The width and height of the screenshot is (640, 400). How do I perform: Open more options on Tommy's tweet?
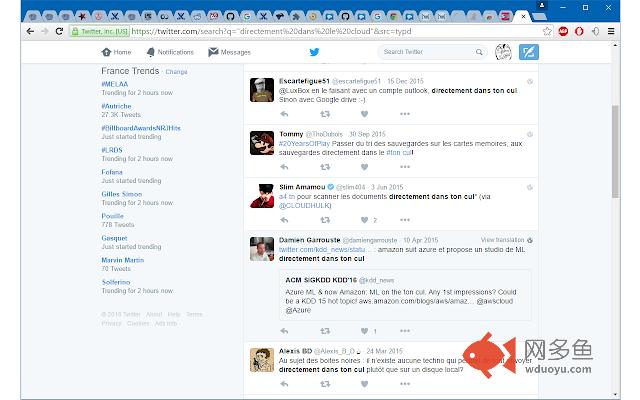coord(404,167)
